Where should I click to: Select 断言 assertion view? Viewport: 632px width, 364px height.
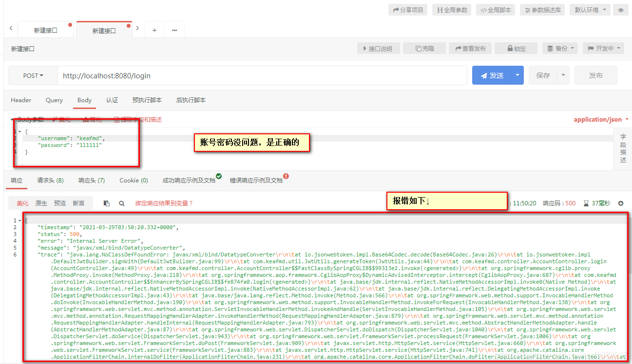pyautogui.click(x=78, y=203)
